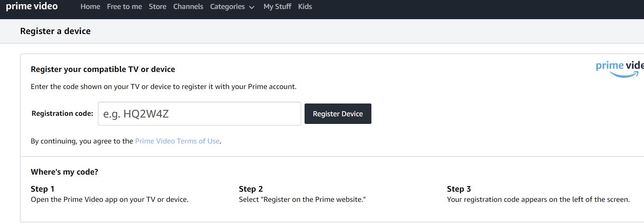Viewport: 644px width, 224px height.
Task: Focus the Registration code input field
Action: (199, 114)
